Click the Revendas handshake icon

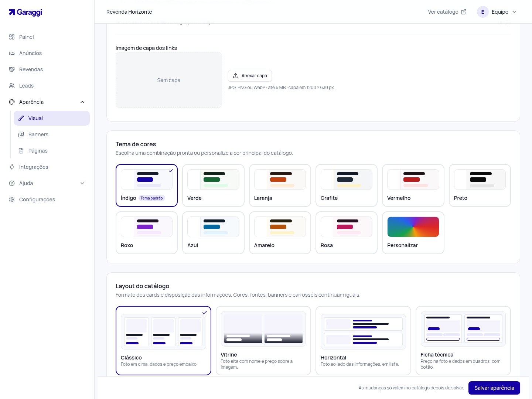coord(12,69)
